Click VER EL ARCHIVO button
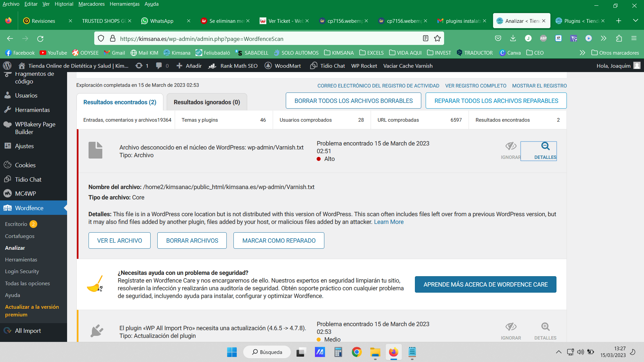The height and width of the screenshot is (362, 644). 119,240
